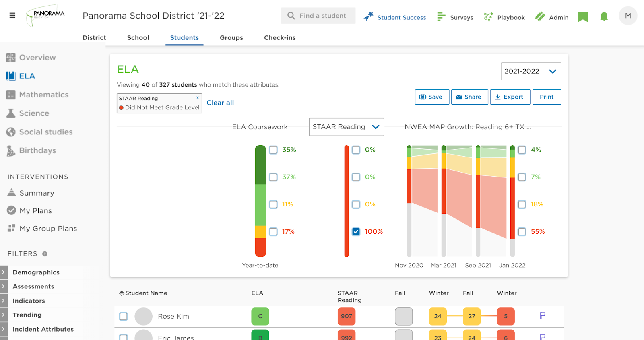This screenshot has width=644, height=340.
Task: Select the Students tab
Action: point(184,37)
